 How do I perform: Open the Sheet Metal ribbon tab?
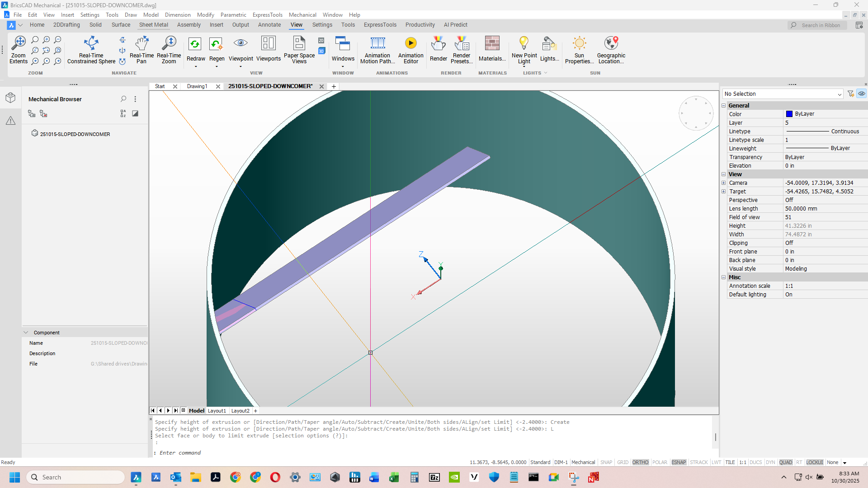pos(153,25)
